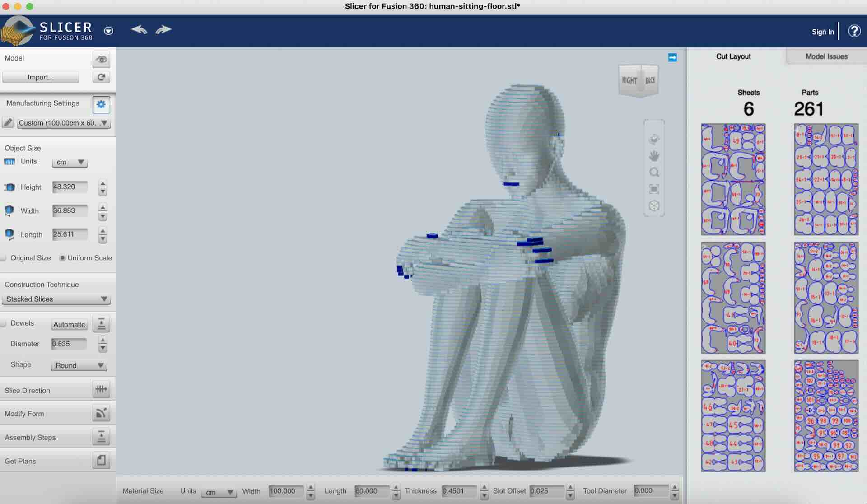
Task: Open the Modify Form icon
Action: click(101, 413)
